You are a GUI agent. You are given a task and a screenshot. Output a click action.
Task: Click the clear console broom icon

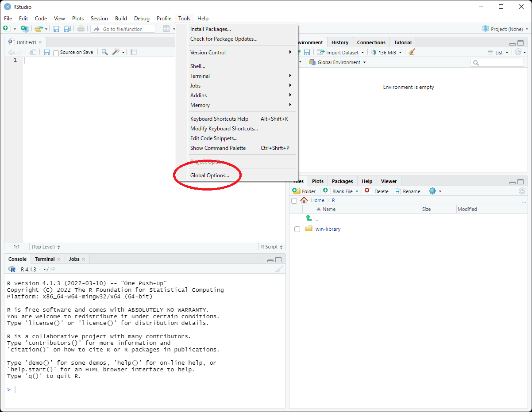pos(278,269)
